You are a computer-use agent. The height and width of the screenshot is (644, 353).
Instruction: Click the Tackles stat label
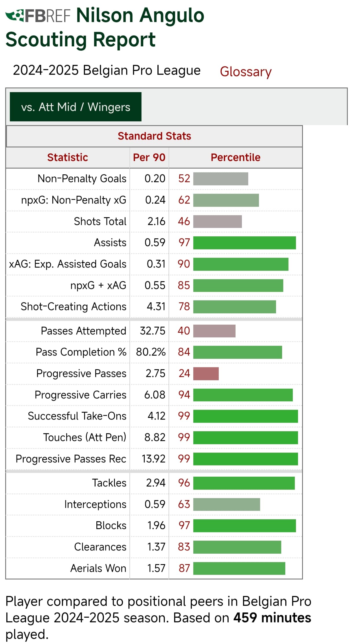coord(109,483)
